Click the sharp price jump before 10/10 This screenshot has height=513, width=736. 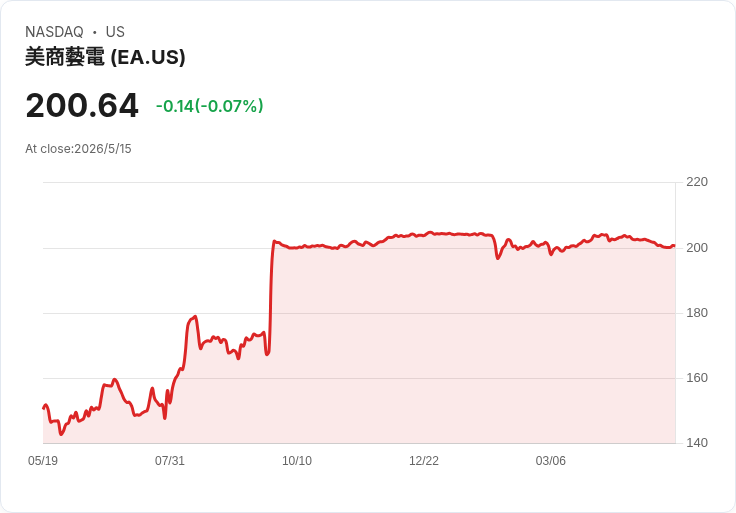click(x=271, y=296)
